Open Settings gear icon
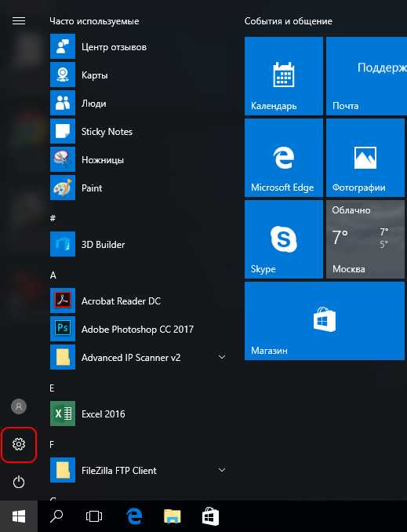Image resolution: width=407 pixels, height=532 pixels. pyautogui.click(x=19, y=444)
